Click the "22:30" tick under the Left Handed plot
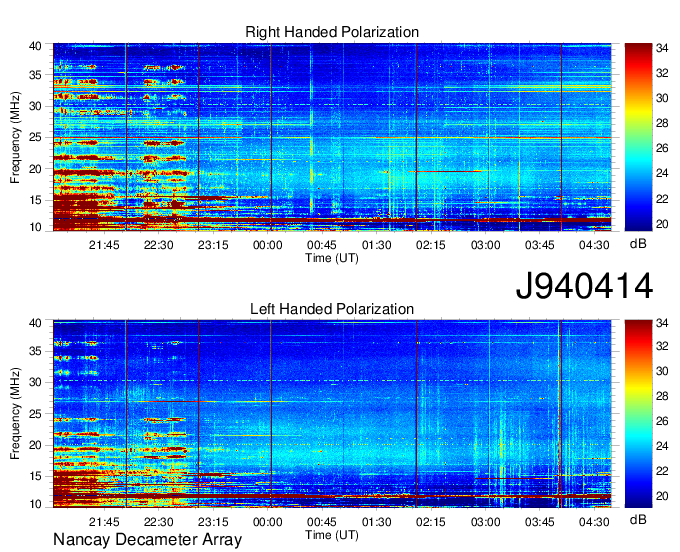 [x=159, y=522]
